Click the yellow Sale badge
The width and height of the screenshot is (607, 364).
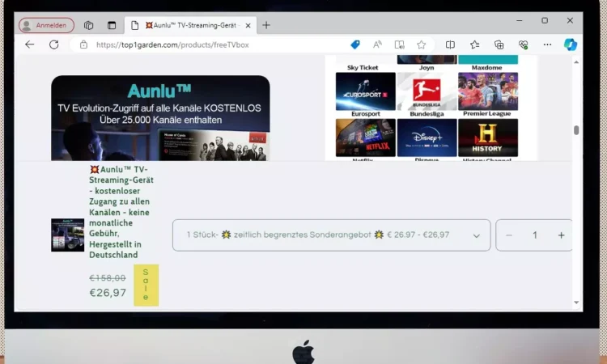(x=146, y=285)
